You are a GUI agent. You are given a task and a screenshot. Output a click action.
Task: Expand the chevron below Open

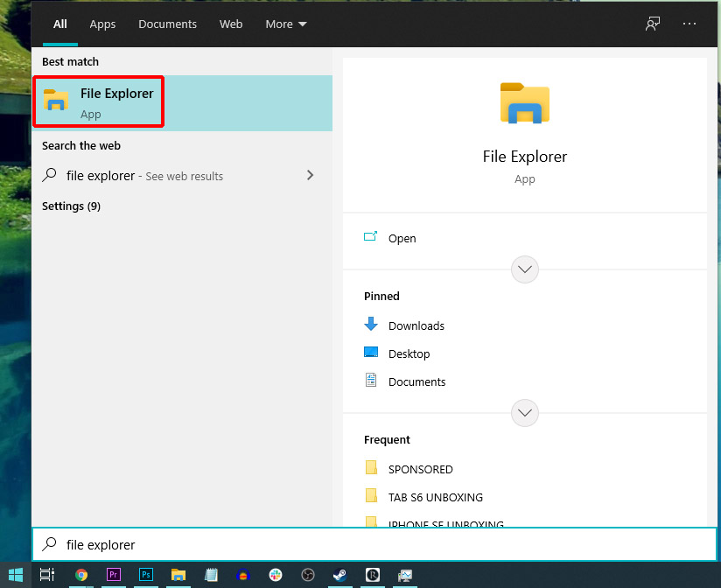click(525, 269)
